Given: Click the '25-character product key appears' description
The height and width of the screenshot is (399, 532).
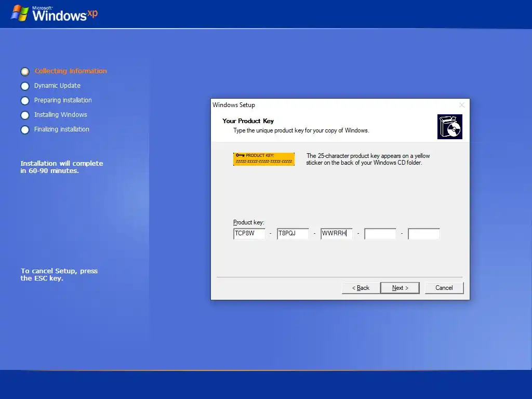Looking at the screenshot, I should 368,159.
